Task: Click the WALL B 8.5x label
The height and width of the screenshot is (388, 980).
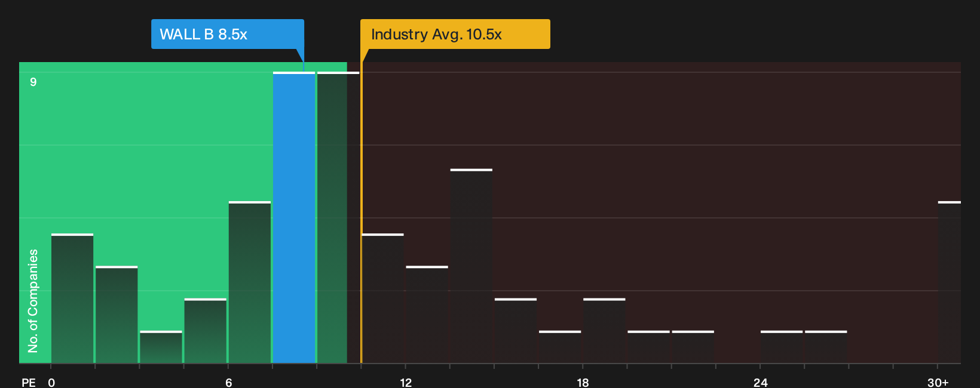Action: click(x=227, y=34)
